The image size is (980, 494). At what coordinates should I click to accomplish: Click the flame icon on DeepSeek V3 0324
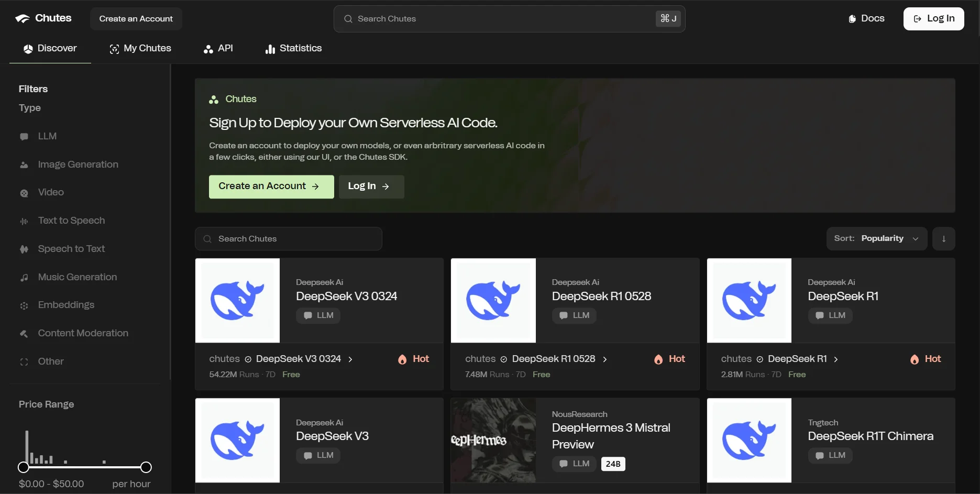[402, 359]
